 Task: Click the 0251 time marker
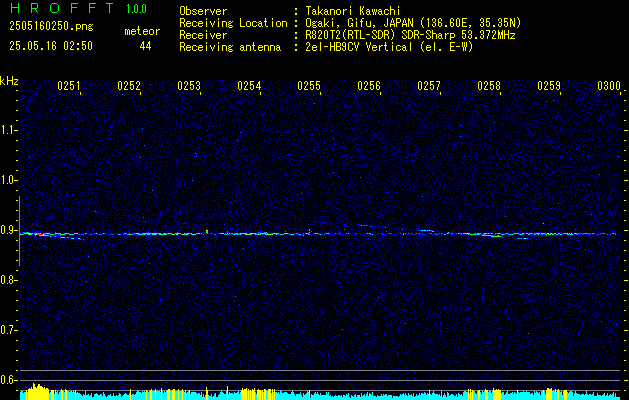(x=69, y=86)
